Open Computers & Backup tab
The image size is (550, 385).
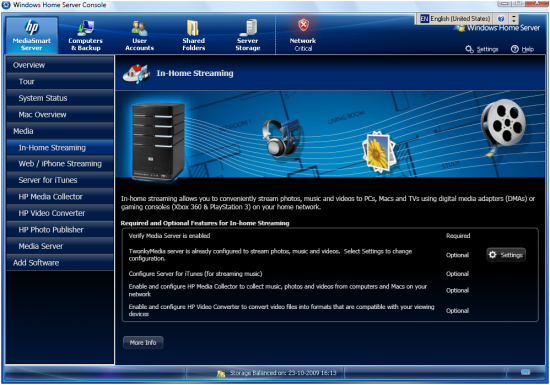pos(86,35)
